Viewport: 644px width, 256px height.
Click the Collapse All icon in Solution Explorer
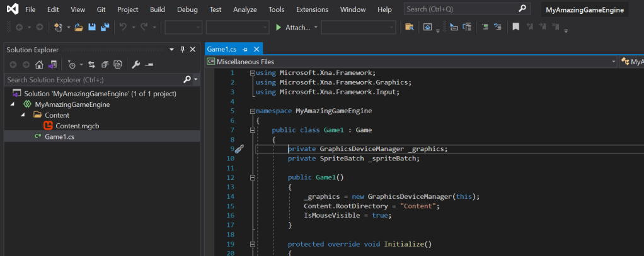[x=105, y=65]
